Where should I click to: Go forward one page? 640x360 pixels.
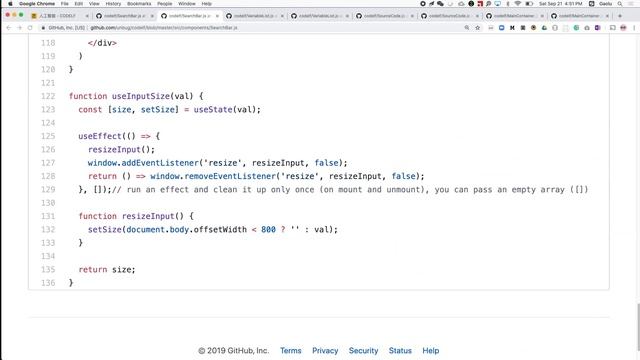click(x=19, y=28)
